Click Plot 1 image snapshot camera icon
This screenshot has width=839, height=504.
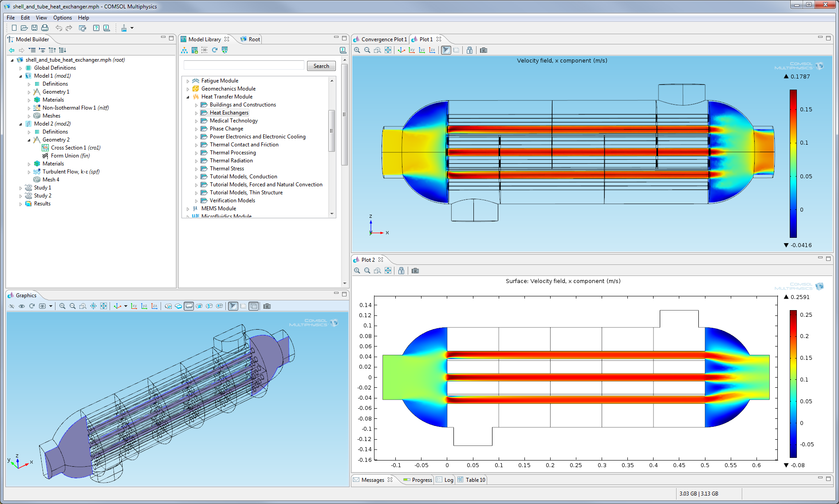pos(484,50)
